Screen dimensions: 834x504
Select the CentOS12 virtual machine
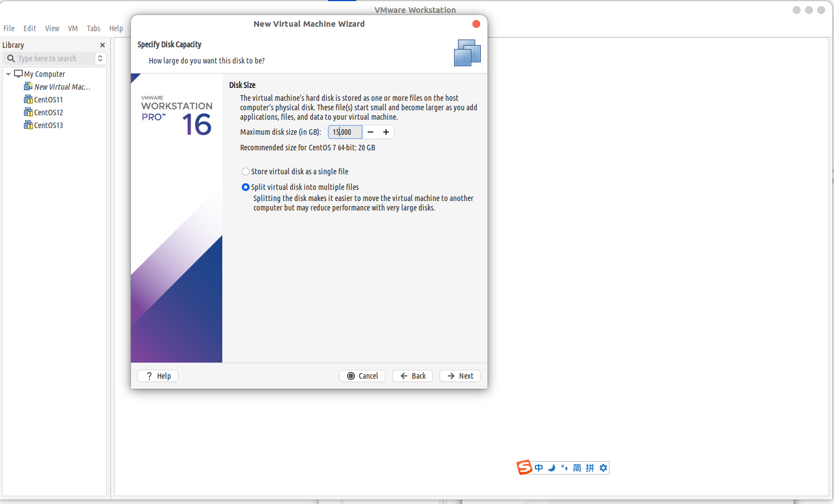(x=48, y=112)
